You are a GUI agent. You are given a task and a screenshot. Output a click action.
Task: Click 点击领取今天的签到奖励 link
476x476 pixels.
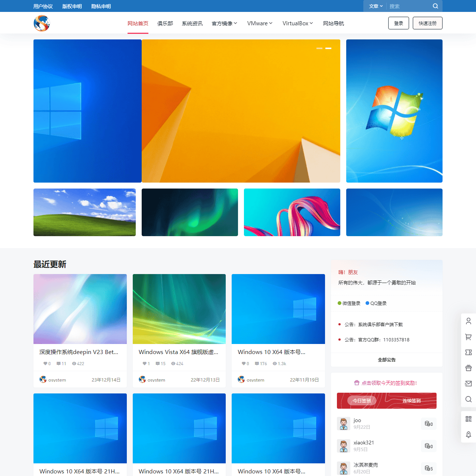tap(389, 383)
